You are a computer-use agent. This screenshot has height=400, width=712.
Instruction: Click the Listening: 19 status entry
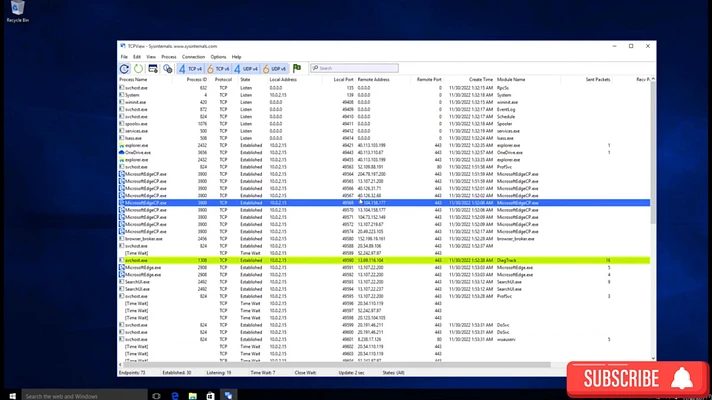[219, 373]
